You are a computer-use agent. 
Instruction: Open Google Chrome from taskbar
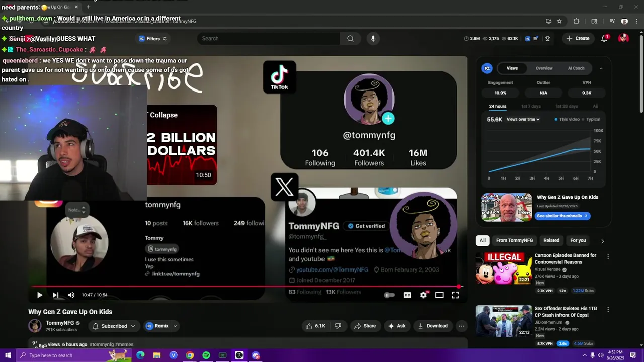[190, 355]
